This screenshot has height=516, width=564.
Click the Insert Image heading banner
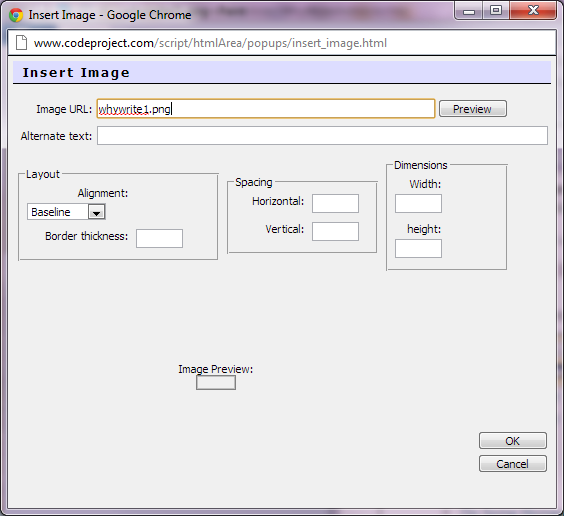click(282, 72)
